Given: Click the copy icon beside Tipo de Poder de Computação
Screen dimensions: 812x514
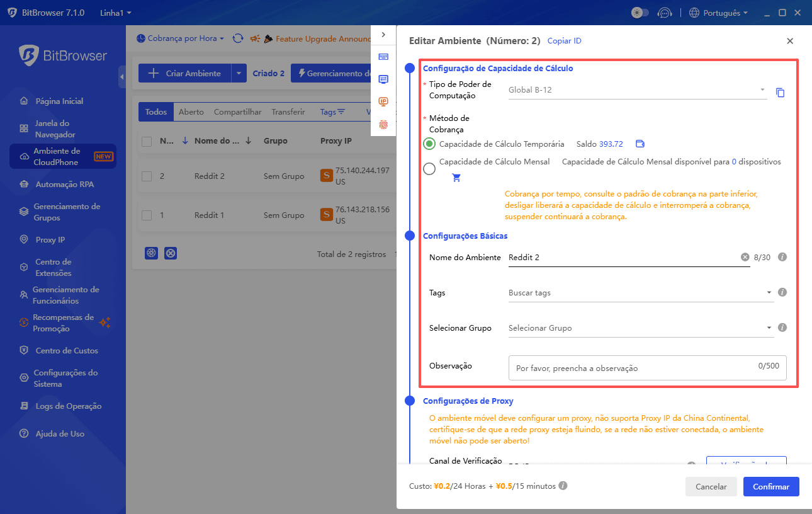Looking at the screenshot, I should [780, 93].
